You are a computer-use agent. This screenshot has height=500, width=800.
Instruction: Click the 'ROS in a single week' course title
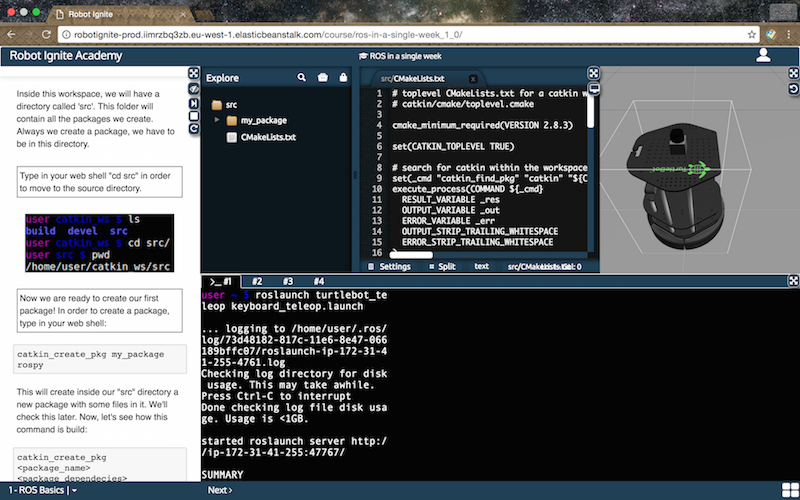401,56
